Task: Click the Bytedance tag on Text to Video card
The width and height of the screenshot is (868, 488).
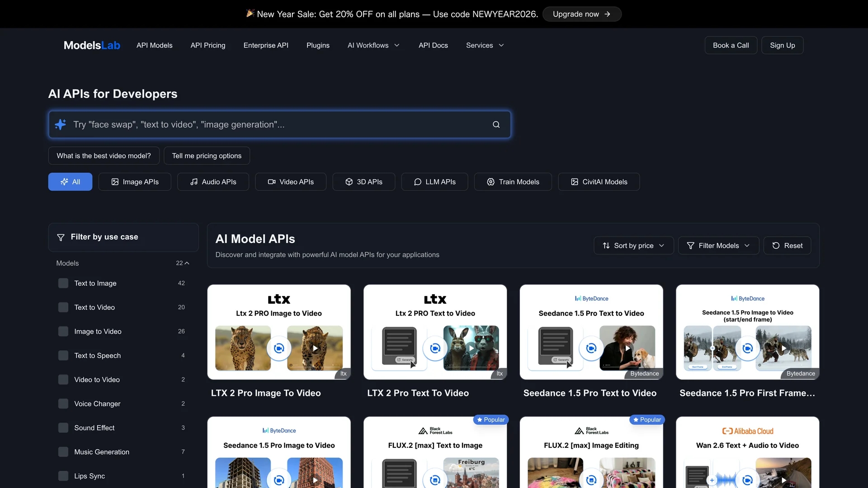Action: click(x=644, y=374)
